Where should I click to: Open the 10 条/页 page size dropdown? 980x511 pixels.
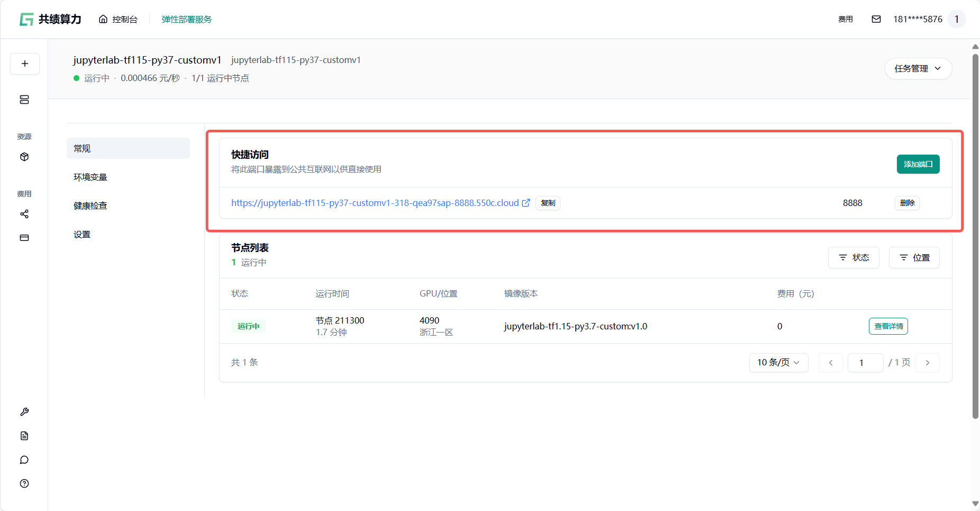[x=778, y=363]
